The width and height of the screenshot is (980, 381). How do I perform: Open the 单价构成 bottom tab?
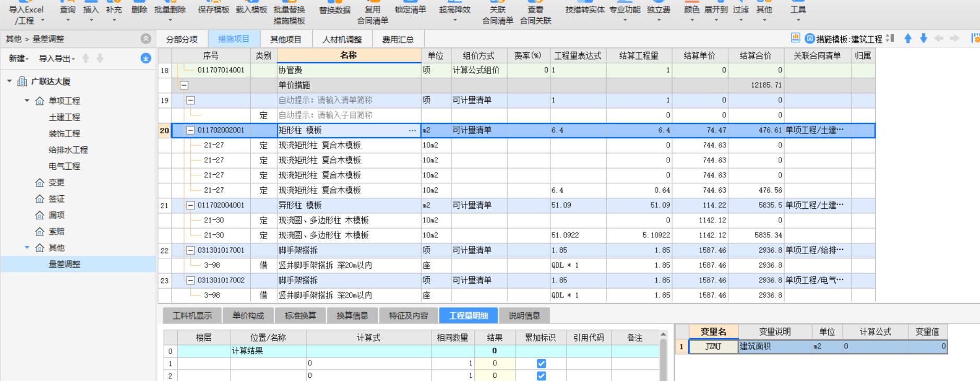[x=248, y=316]
